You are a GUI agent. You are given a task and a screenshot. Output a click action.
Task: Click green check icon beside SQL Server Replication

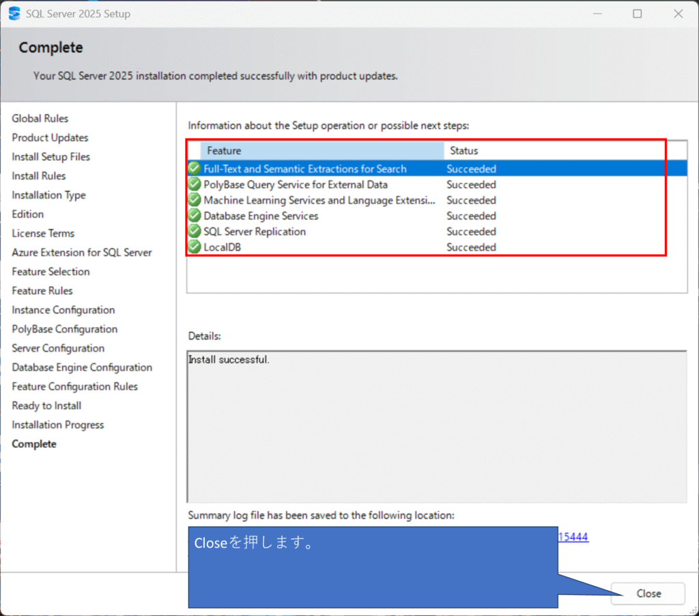click(195, 231)
